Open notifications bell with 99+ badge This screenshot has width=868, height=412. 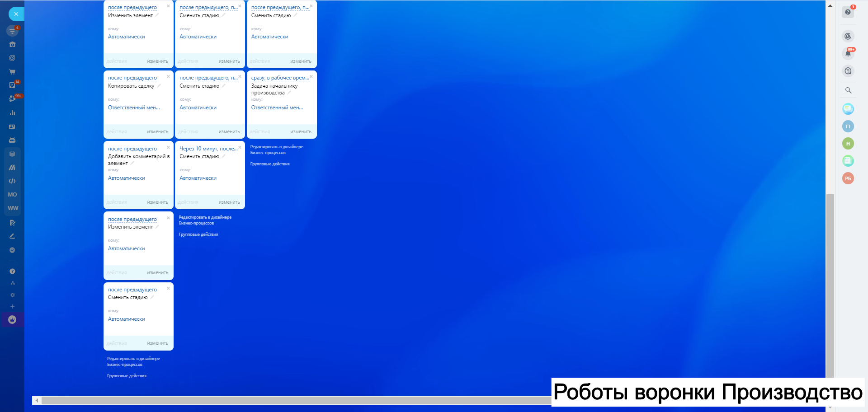coord(848,53)
